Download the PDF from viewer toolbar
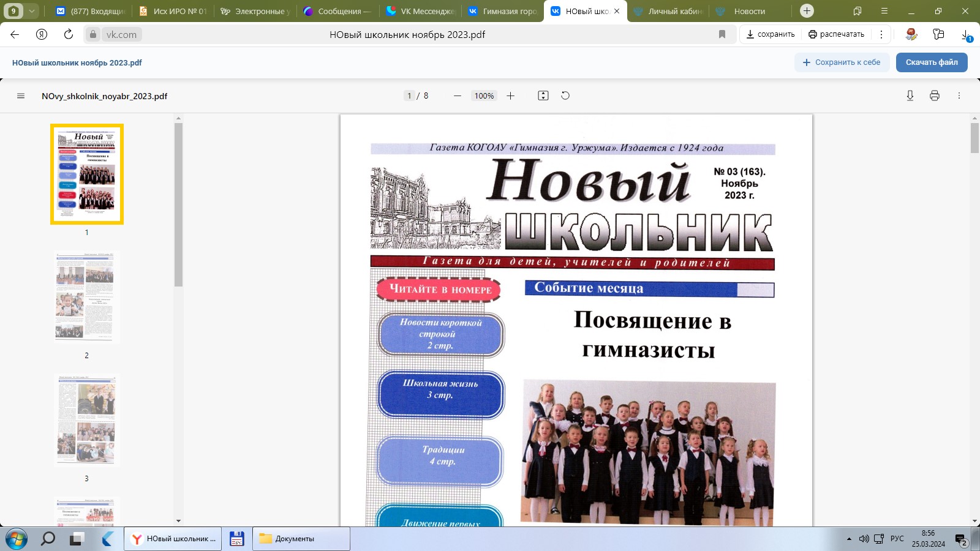The height and width of the screenshot is (551, 980). coord(910,96)
